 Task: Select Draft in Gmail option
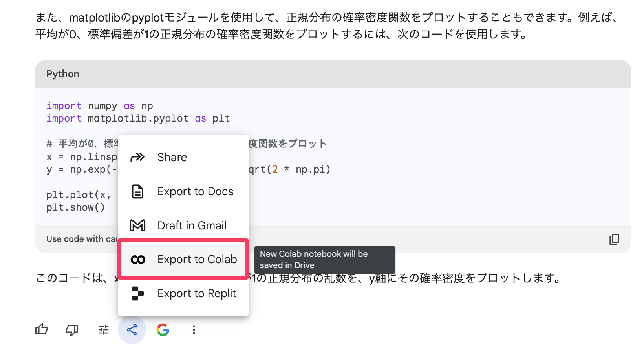coord(192,225)
